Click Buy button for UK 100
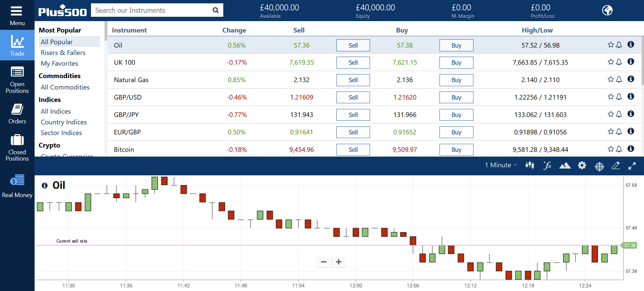This screenshot has height=291, width=644. pos(456,62)
